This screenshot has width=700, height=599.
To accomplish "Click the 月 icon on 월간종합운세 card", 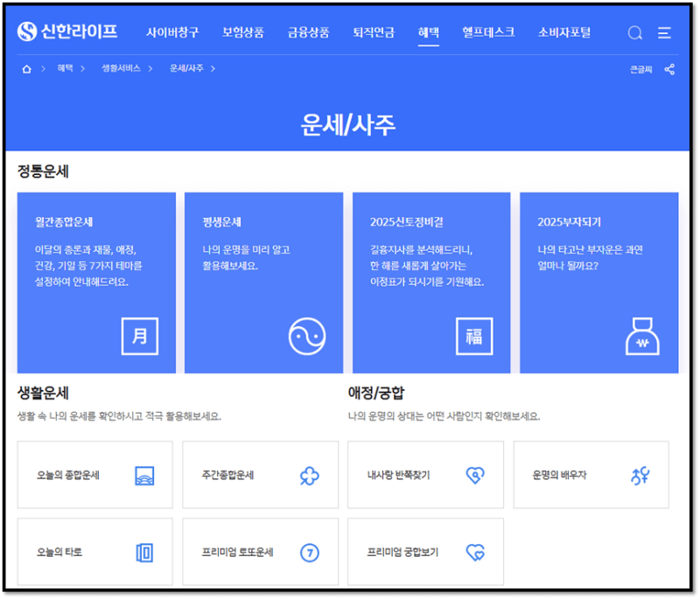I will coord(140,337).
